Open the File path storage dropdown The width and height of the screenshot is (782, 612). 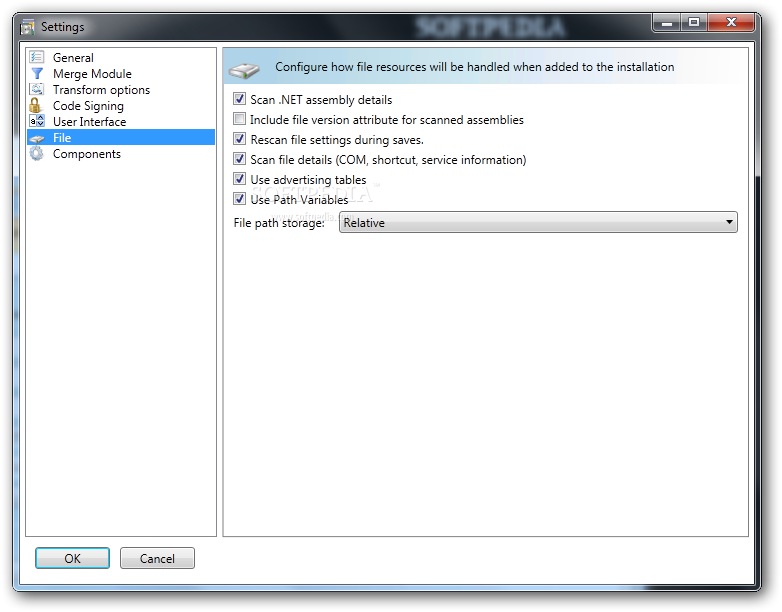pyautogui.click(x=538, y=222)
